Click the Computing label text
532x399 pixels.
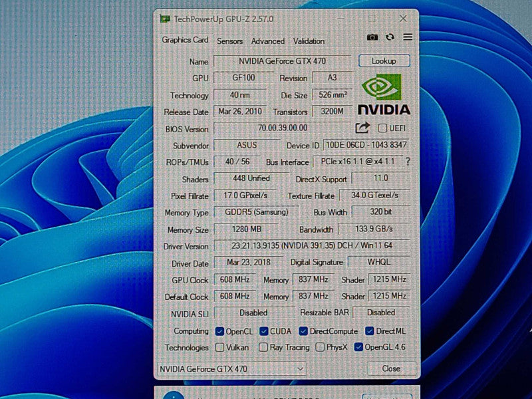click(x=191, y=331)
